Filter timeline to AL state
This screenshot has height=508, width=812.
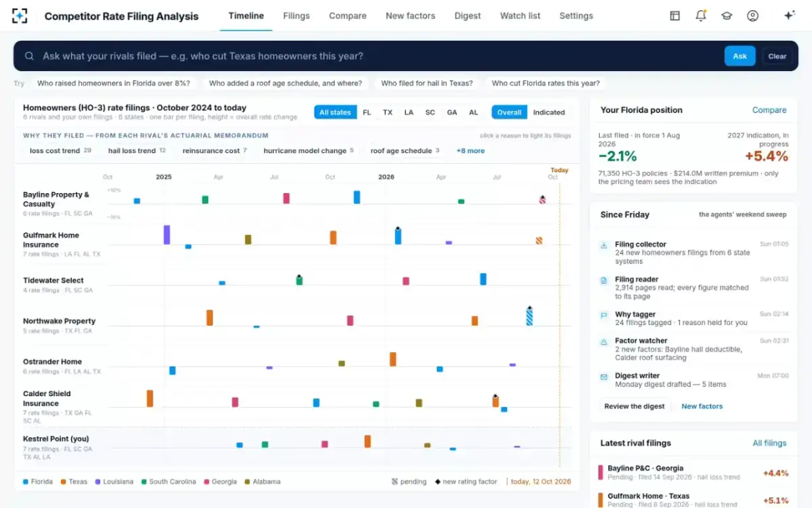474,112
